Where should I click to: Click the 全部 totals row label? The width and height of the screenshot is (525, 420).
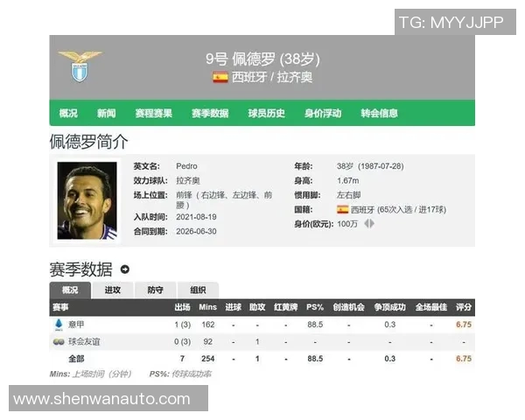[76, 359]
